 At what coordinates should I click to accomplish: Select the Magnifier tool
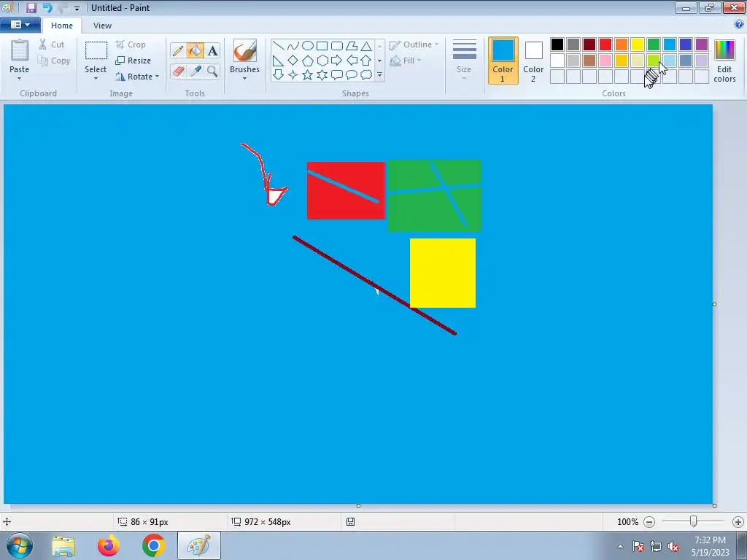212,71
